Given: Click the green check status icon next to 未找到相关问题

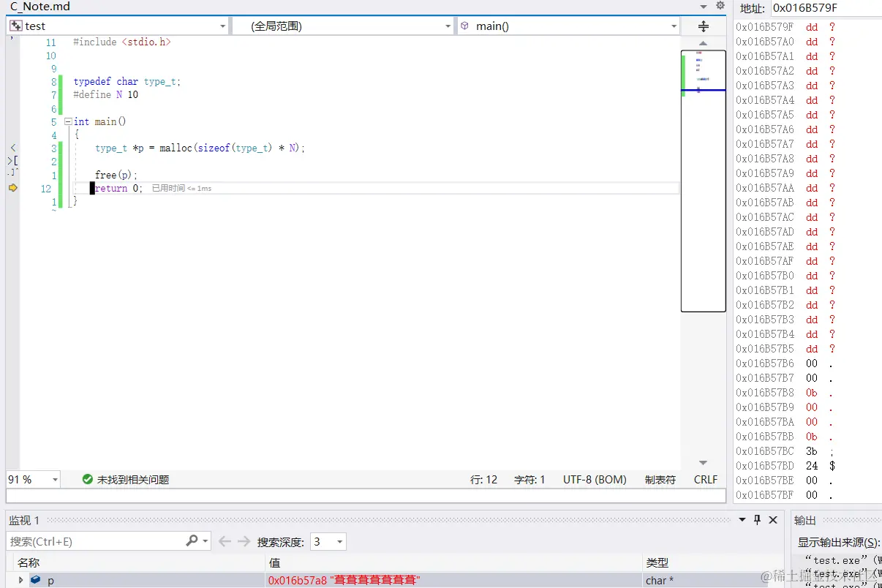Looking at the screenshot, I should 87,480.
